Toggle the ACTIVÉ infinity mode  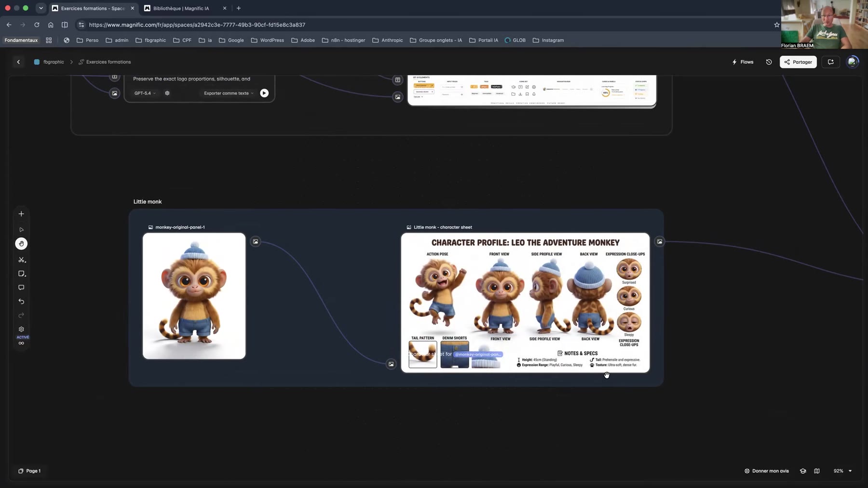tap(22, 340)
